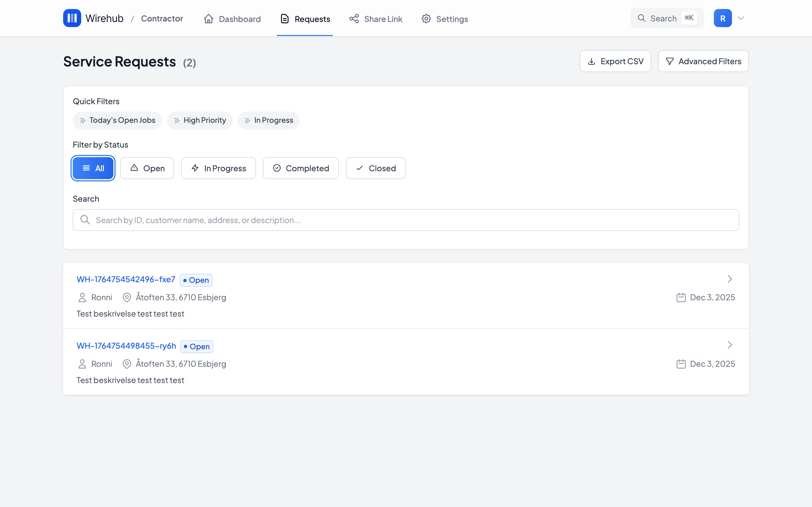This screenshot has height=507, width=812.
Task: Go to the Dashboard tab
Action: pyautogui.click(x=232, y=19)
